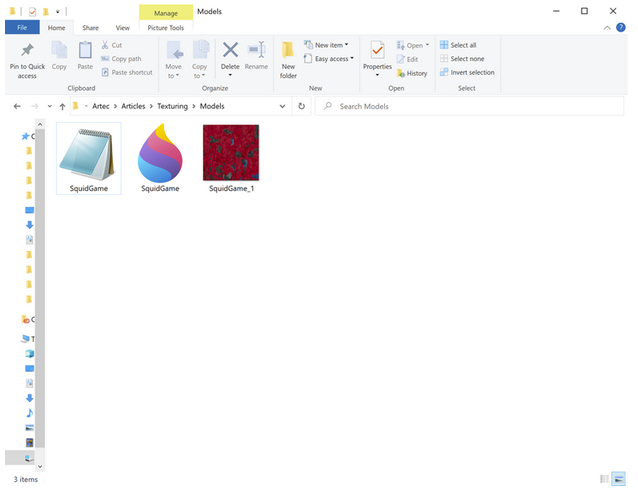Screen dimensions: 638x492
Task: Open the File tab
Action: point(22,28)
